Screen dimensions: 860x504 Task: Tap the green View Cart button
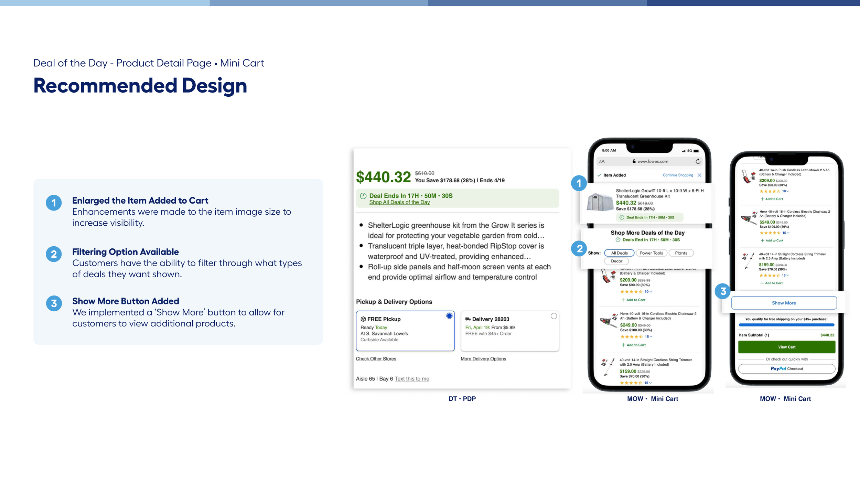[787, 347]
